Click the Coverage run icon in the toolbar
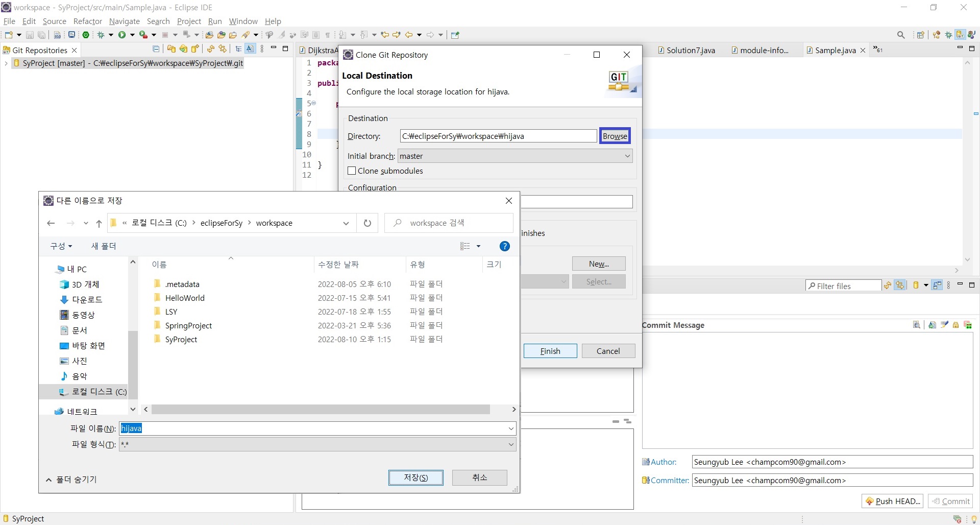The height and width of the screenshot is (525, 980). click(143, 35)
